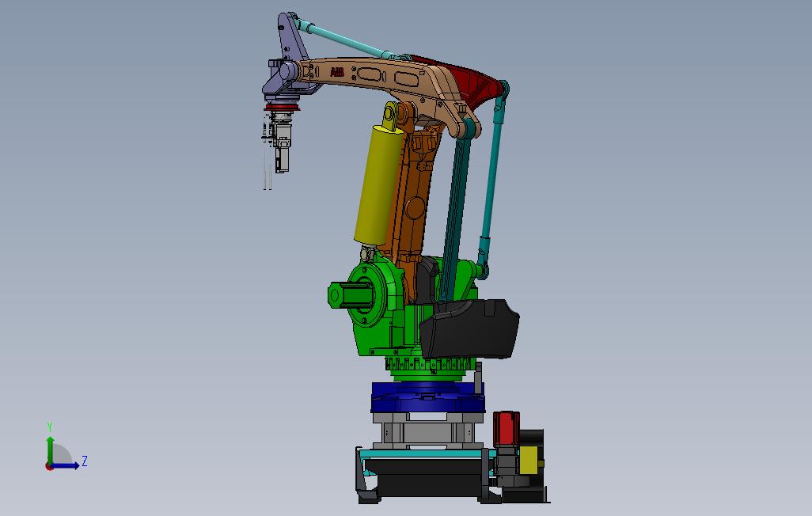Pick the black counterweight housing

coord(469,328)
